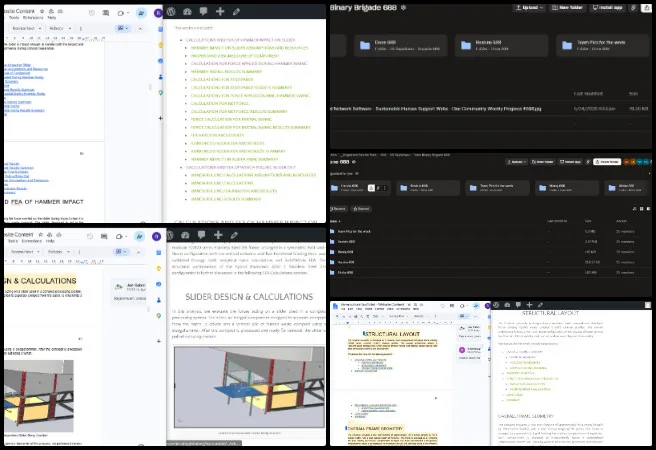Click the Edit pencil in top-left admin bar
Image resolution: width=656 pixels, height=450 pixels.
[236, 12]
